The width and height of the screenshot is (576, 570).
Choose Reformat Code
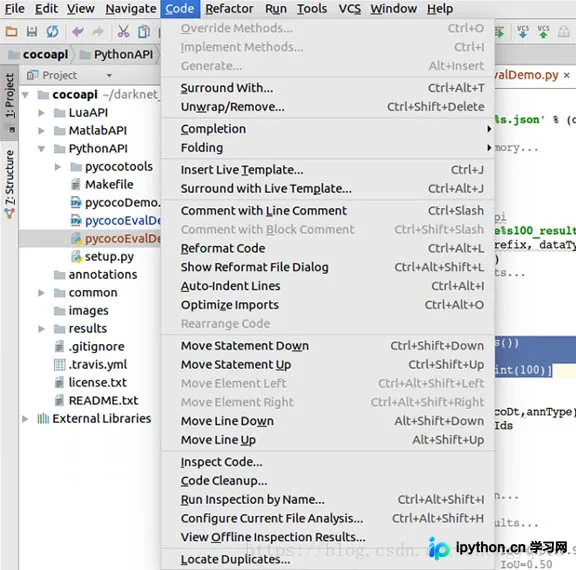pyautogui.click(x=327, y=249)
